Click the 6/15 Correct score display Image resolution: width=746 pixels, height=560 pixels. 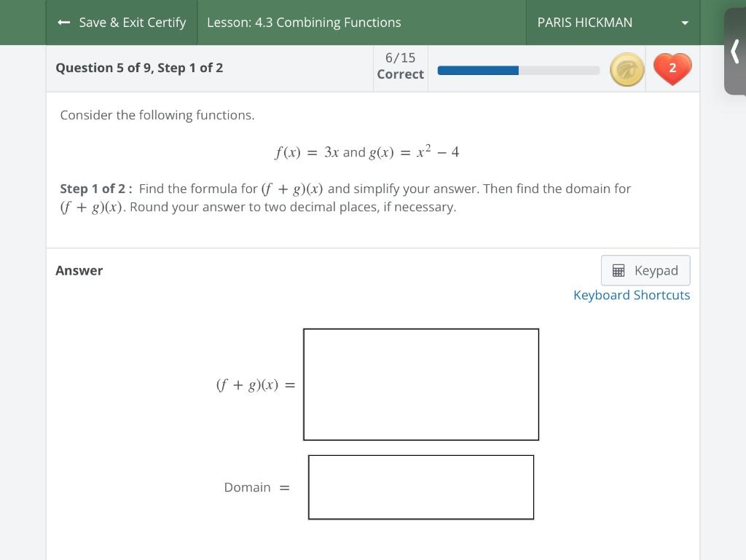click(400, 68)
